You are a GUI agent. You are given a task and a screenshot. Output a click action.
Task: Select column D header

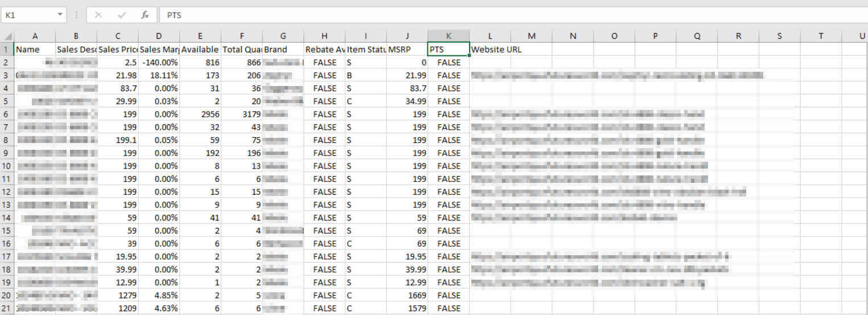click(159, 36)
